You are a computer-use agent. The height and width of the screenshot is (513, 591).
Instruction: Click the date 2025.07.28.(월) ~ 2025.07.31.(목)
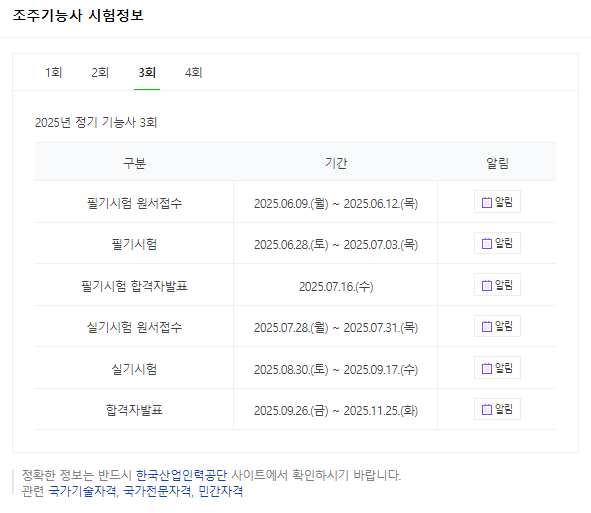[336, 327]
